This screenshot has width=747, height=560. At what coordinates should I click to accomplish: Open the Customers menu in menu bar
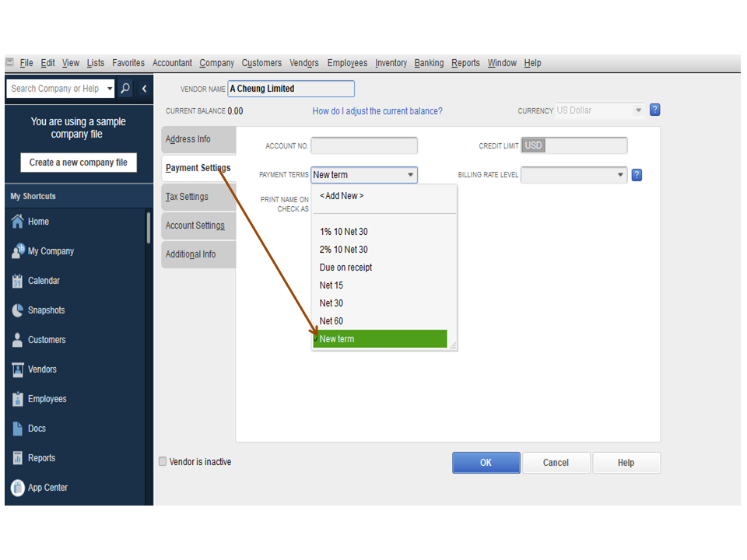[261, 63]
